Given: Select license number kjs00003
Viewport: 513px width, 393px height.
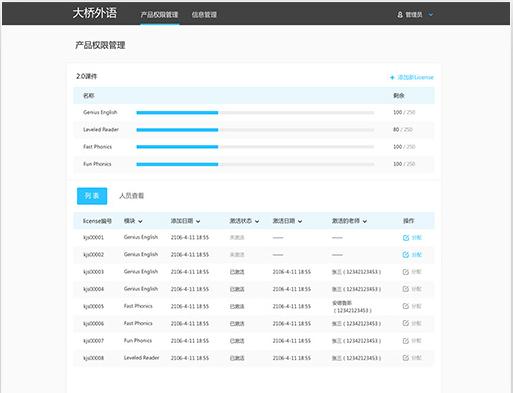Looking at the screenshot, I should pos(94,272).
